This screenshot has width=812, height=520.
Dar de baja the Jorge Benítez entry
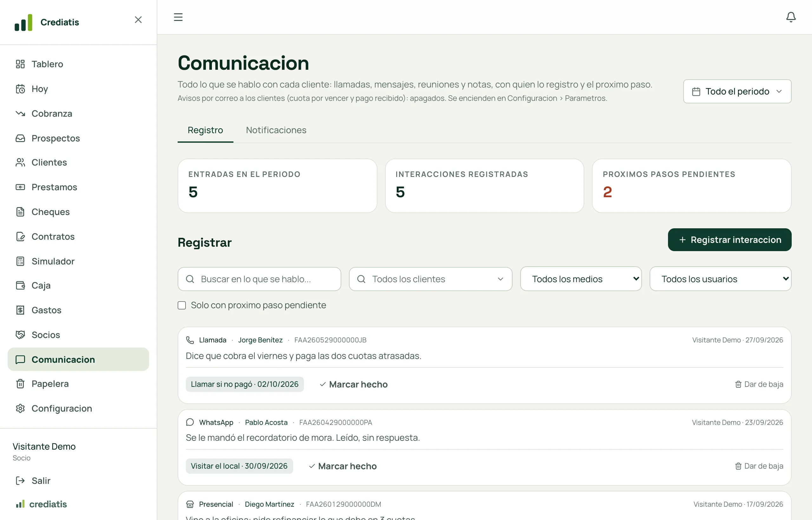pyautogui.click(x=759, y=384)
